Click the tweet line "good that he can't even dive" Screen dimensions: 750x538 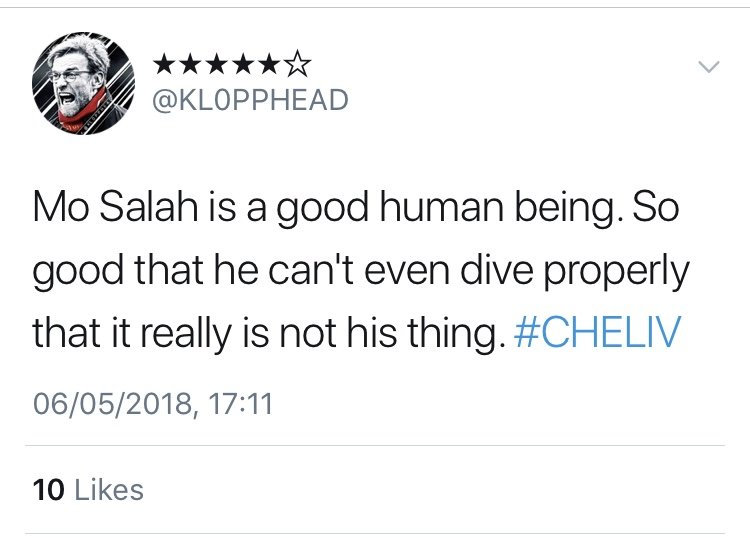point(283,271)
